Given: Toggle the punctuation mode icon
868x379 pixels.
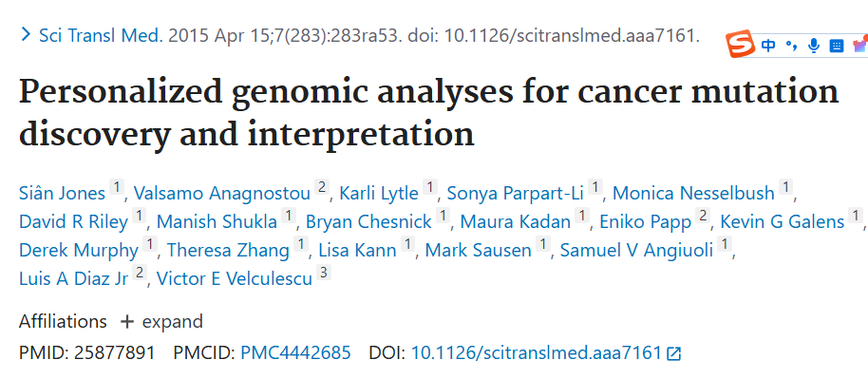Looking at the screenshot, I should 791,46.
